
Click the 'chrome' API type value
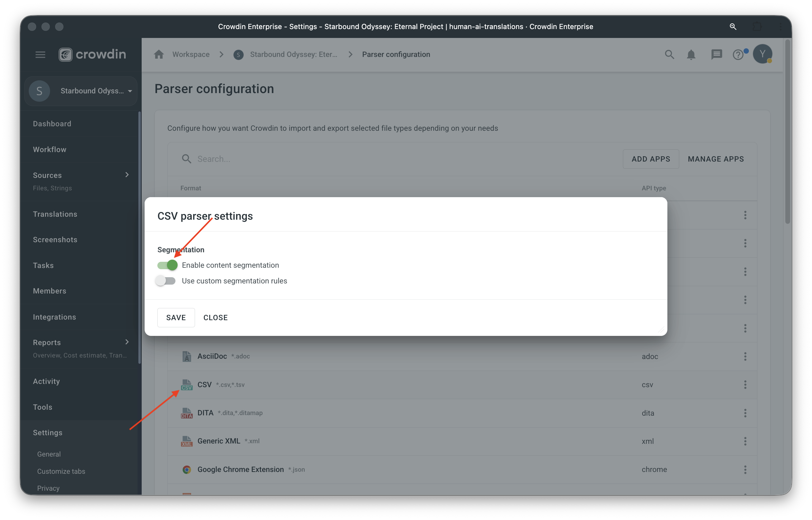click(654, 469)
